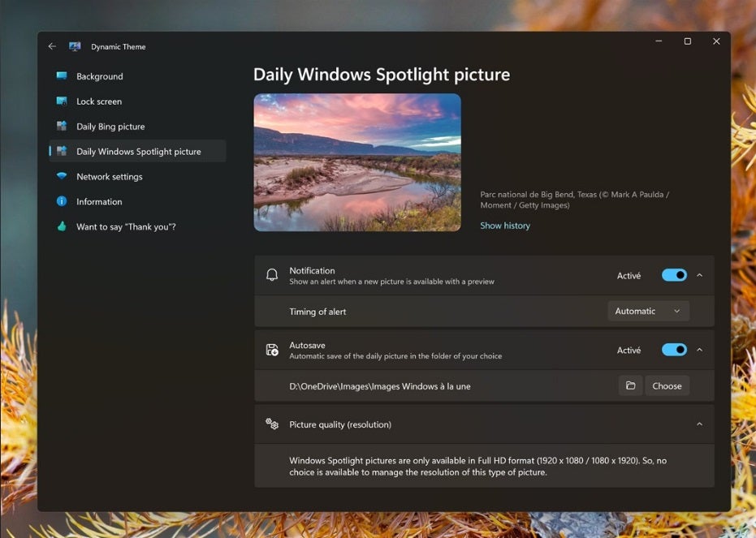This screenshot has width=756, height=538.
Task: Collapse the Notification section chevron
Action: [x=699, y=276]
